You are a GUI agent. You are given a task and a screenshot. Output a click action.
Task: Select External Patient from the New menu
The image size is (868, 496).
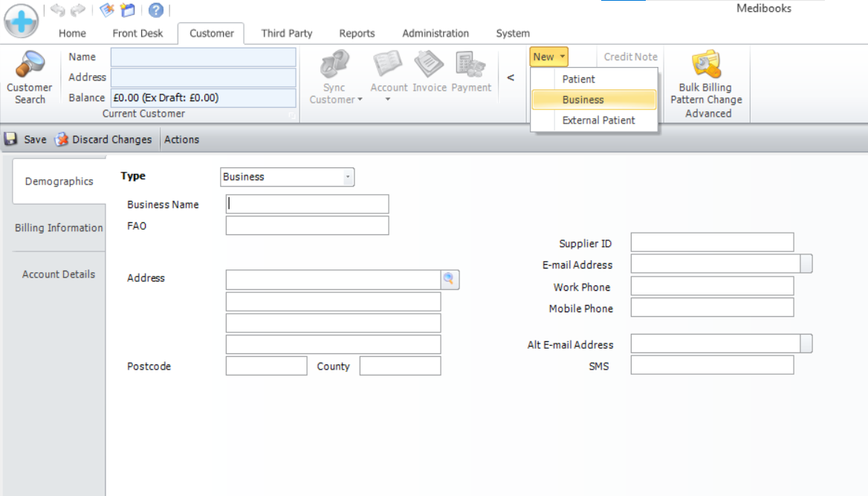(598, 120)
